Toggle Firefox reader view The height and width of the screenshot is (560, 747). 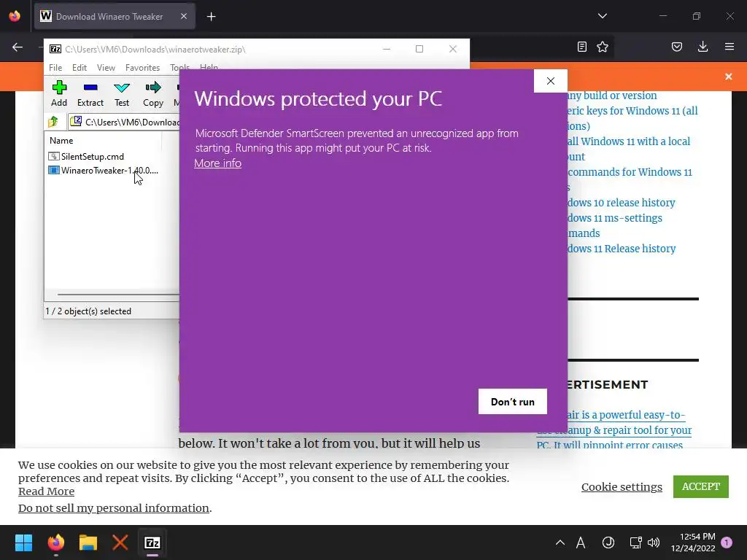coord(581,47)
